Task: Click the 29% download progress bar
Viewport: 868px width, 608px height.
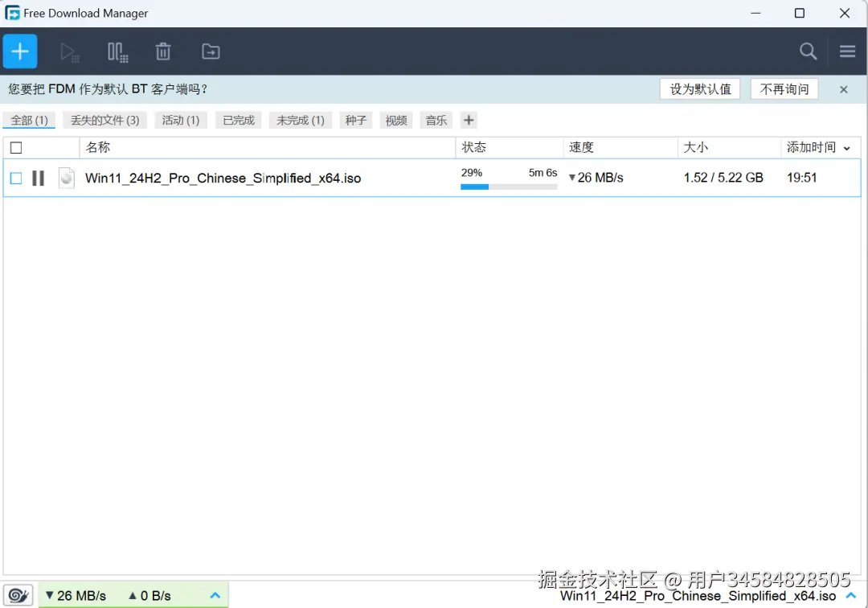Action: click(509, 187)
